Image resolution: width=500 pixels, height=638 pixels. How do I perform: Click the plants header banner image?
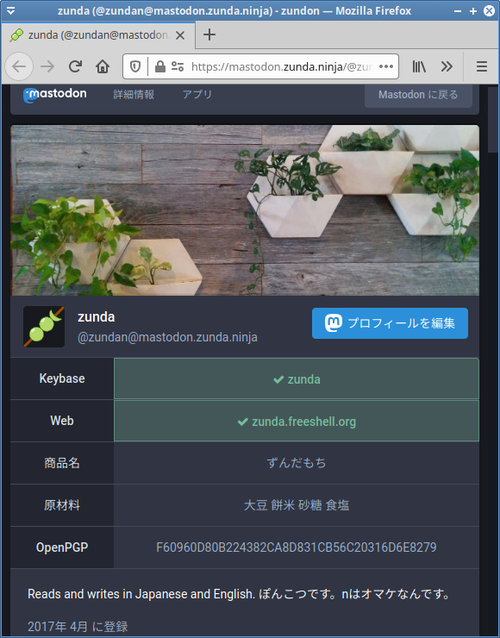tap(245, 210)
